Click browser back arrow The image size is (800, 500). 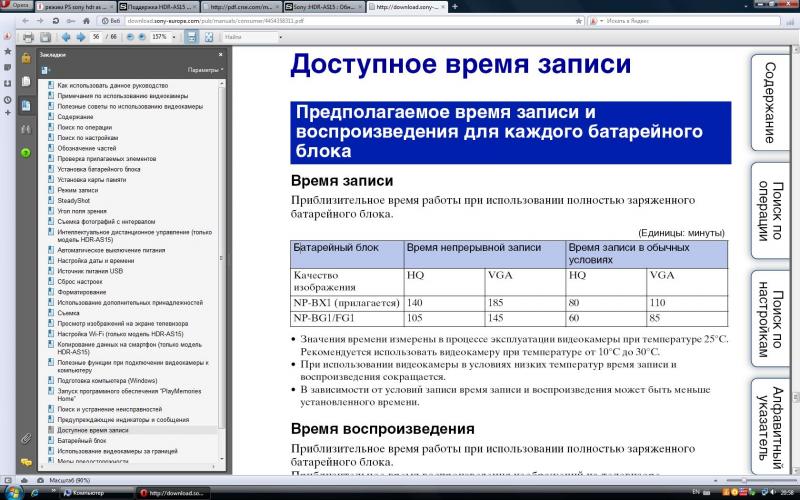point(26,21)
